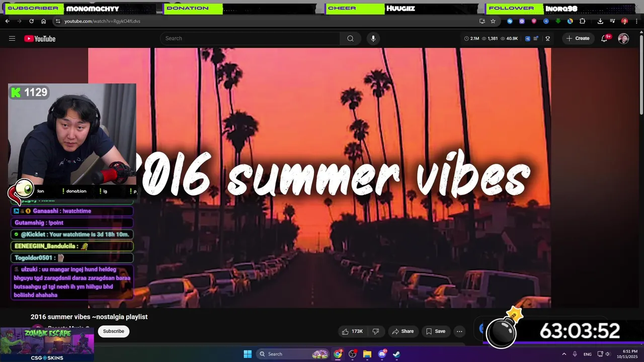The image size is (644, 362).
Task: Like the video showing 173K likes
Action: click(352, 331)
